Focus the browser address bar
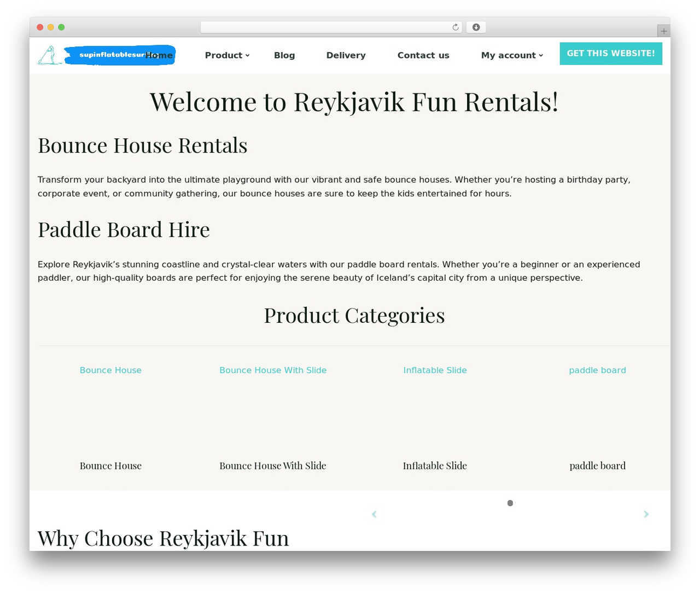Image resolution: width=700 pixels, height=593 pixels. pyautogui.click(x=331, y=27)
